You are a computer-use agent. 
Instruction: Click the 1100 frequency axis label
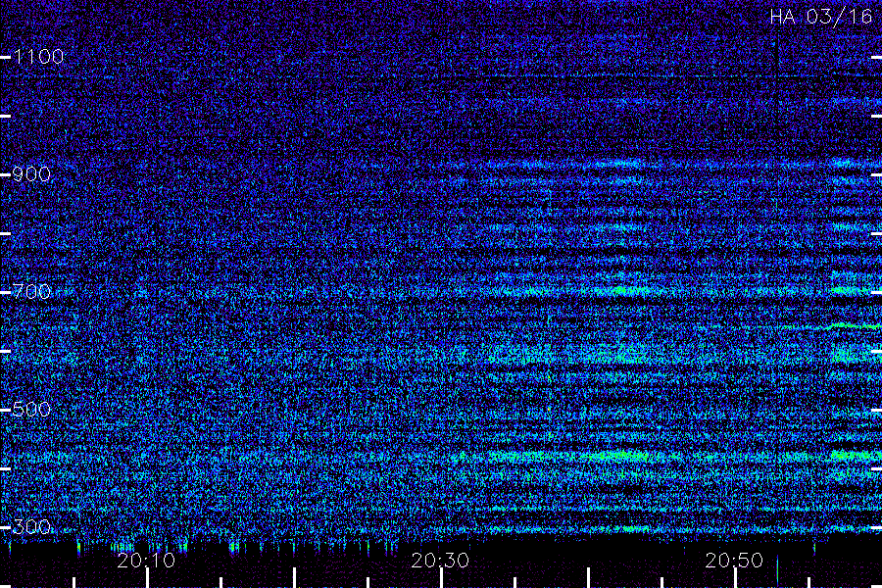[38, 56]
